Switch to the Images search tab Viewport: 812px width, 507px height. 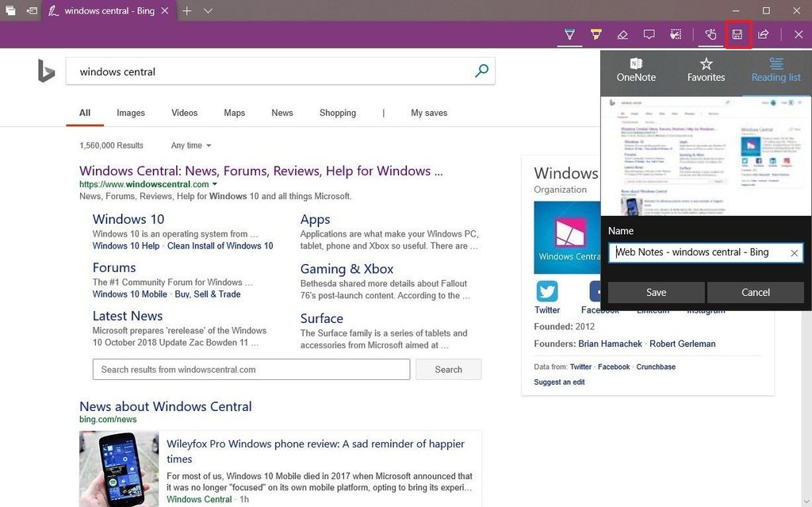[130, 113]
